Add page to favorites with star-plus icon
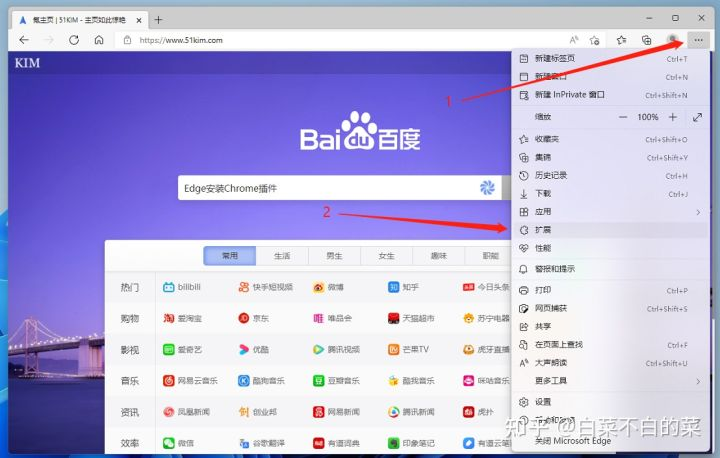The height and width of the screenshot is (458, 720). pos(595,40)
